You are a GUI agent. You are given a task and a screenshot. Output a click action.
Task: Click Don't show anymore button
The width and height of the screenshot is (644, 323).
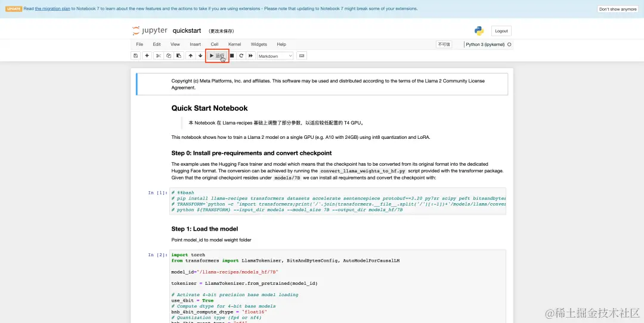[x=618, y=9]
